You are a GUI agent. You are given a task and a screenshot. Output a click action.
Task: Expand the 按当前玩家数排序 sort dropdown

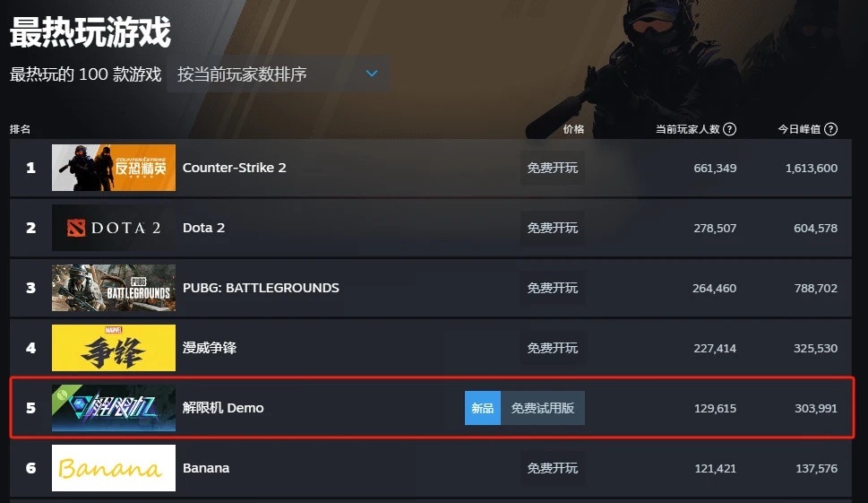[278, 74]
